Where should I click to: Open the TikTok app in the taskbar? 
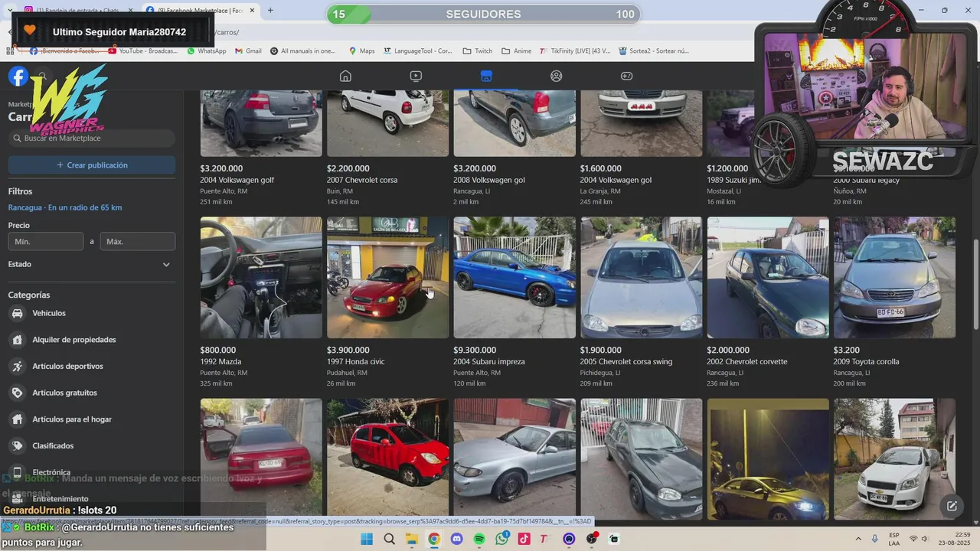[524, 539]
